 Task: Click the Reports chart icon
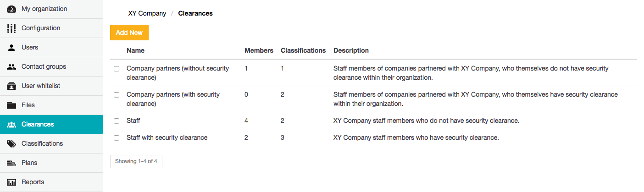12,182
